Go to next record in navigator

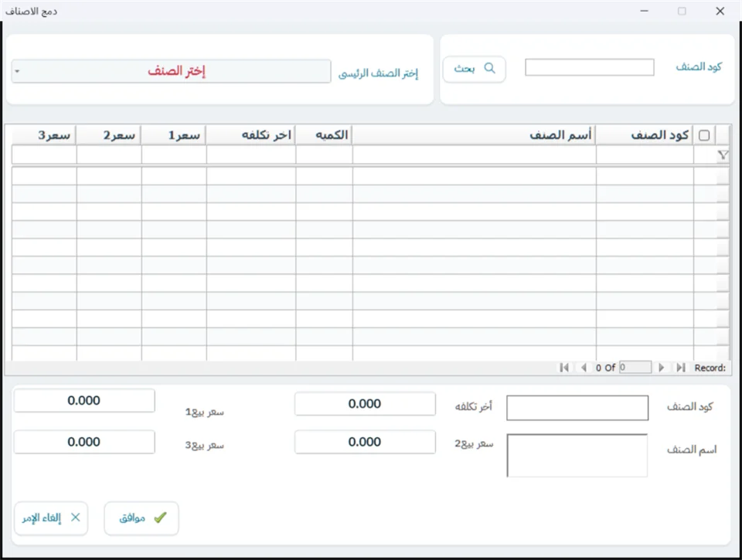coord(662,368)
